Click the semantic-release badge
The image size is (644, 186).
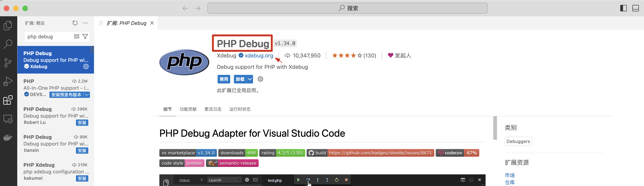coord(232,163)
